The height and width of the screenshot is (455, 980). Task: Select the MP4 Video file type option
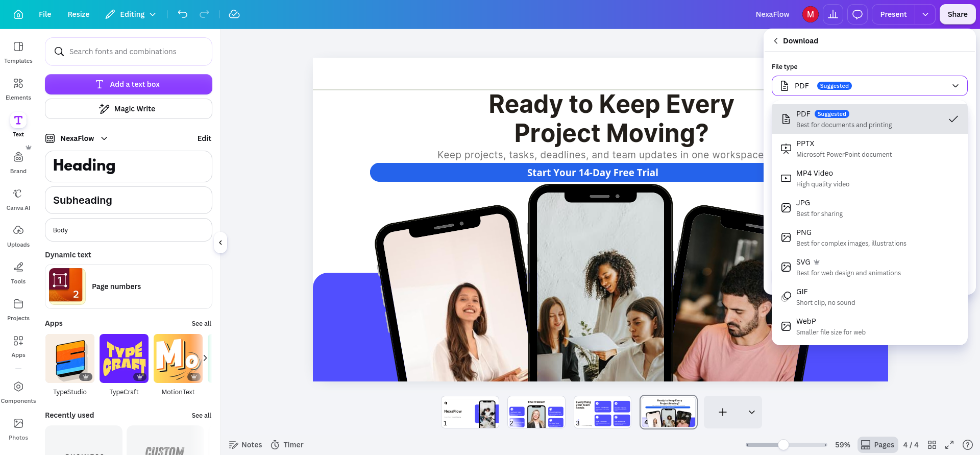pos(869,178)
